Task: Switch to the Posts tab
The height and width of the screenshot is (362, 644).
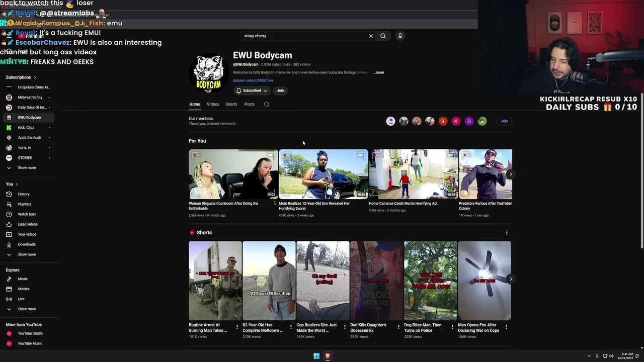Action: [250, 104]
